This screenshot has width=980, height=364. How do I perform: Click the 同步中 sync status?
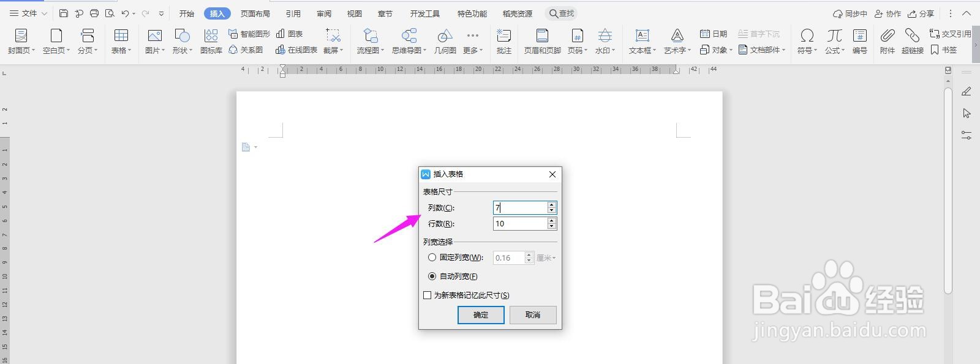pos(850,13)
